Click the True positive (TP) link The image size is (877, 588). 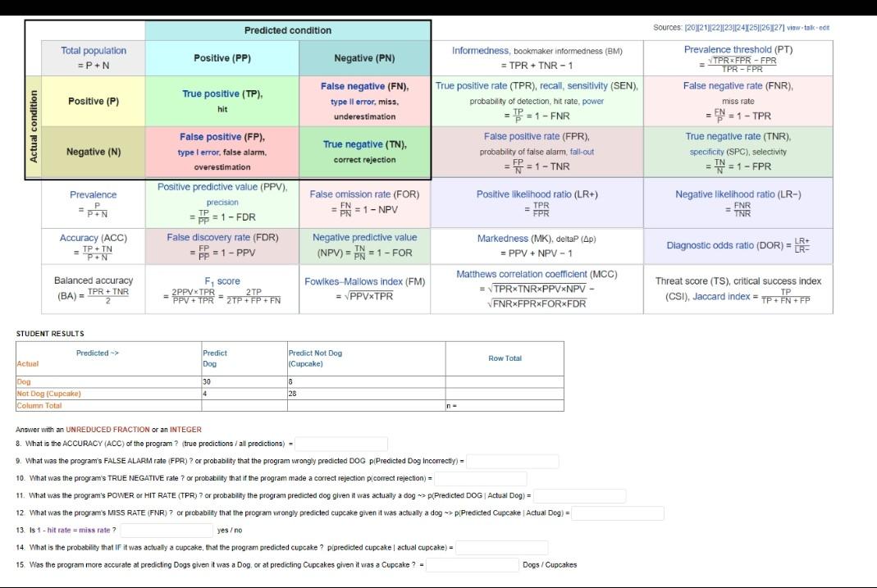click(x=222, y=94)
